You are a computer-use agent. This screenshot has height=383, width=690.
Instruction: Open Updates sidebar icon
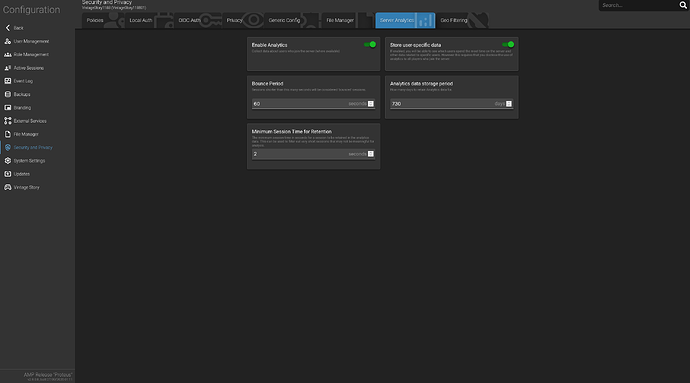pyautogui.click(x=7, y=174)
